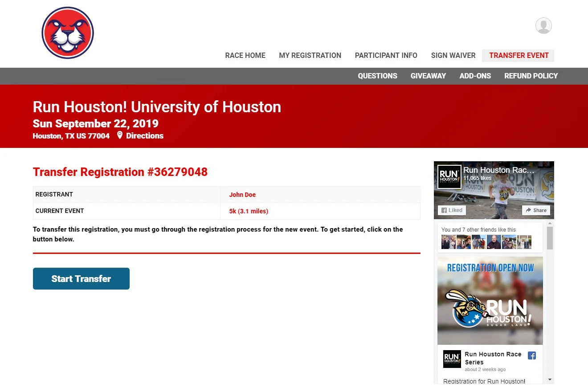The width and height of the screenshot is (588, 388).
Task: Click the Sun September 22, 2019 date
Action: (95, 123)
